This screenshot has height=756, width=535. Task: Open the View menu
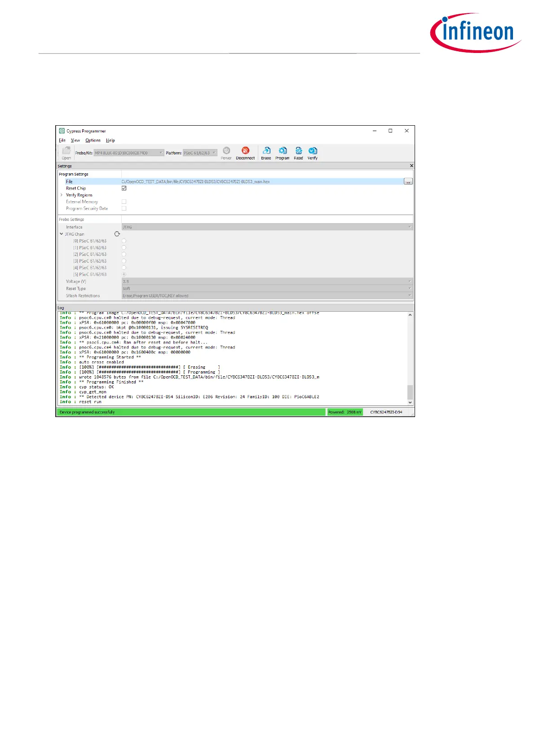point(75,141)
